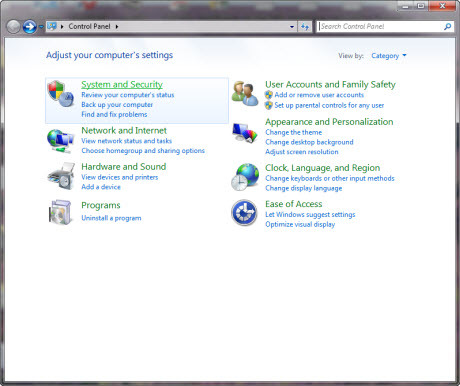Open the Appearance and Personalization monitor icon
The width and height of the screenshot is (460, 386).
pyautogui.click(x=245, y=133)
